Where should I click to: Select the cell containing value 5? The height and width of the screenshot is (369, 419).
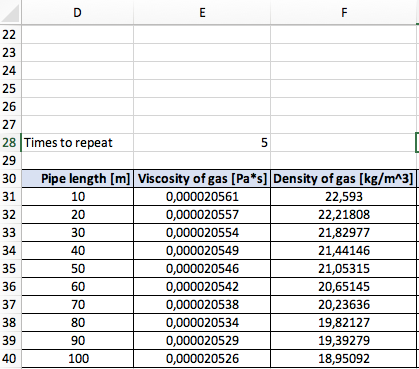(x=202, y=143)
